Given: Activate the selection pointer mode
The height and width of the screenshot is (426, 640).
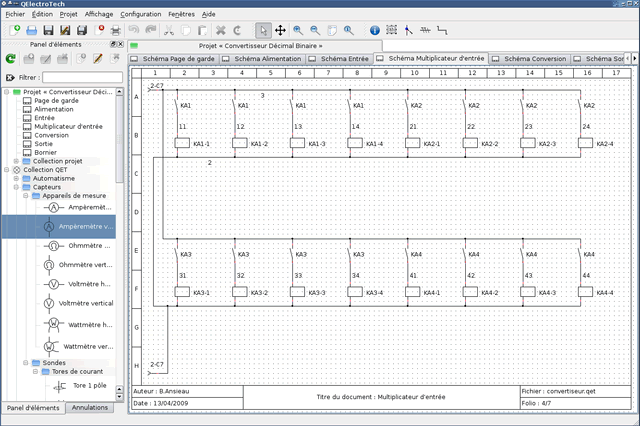Looking at the screenshot, I should tap(262, 31).
